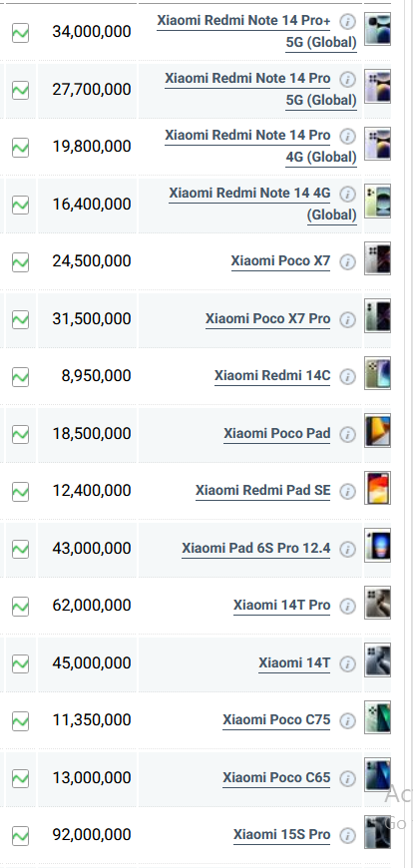413x868 pixels.
Task: Click price chart icon beside 34,000,000
Action: 21,33
